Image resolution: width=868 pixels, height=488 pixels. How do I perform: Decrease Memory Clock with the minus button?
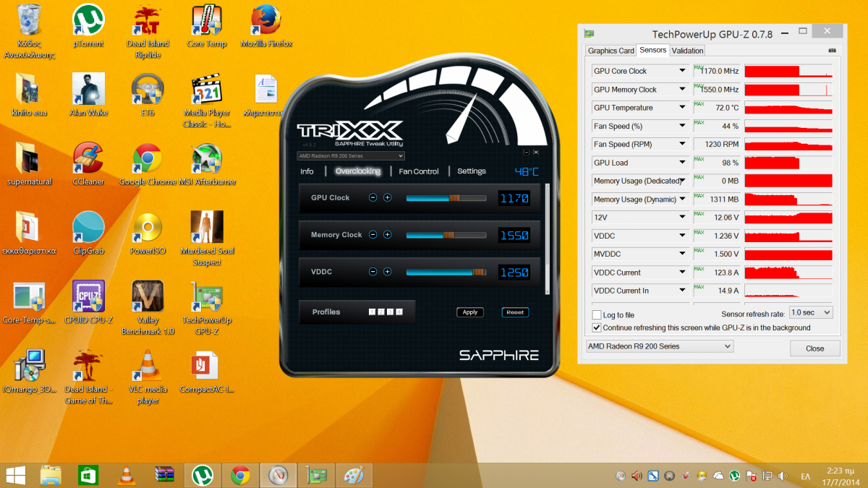(x=373, y=234)
